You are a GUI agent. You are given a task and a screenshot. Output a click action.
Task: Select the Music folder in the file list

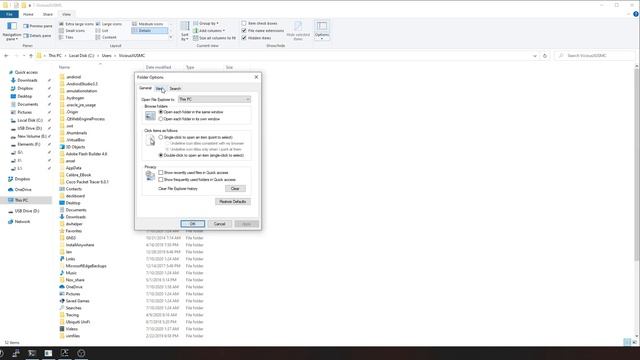pos(71,273)
